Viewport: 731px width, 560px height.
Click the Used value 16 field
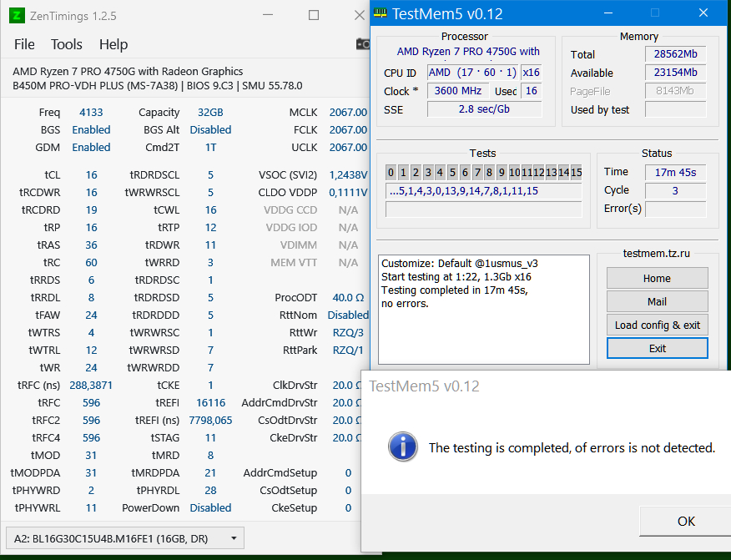tap(531, 91)
